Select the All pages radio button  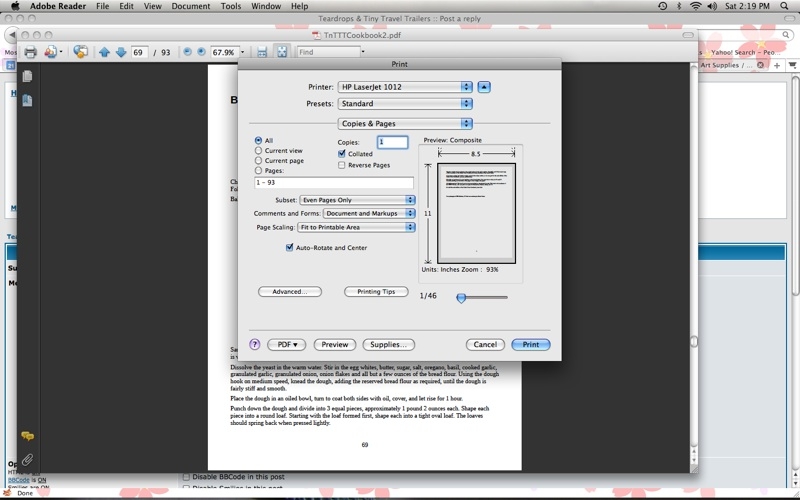pos(258,140)
